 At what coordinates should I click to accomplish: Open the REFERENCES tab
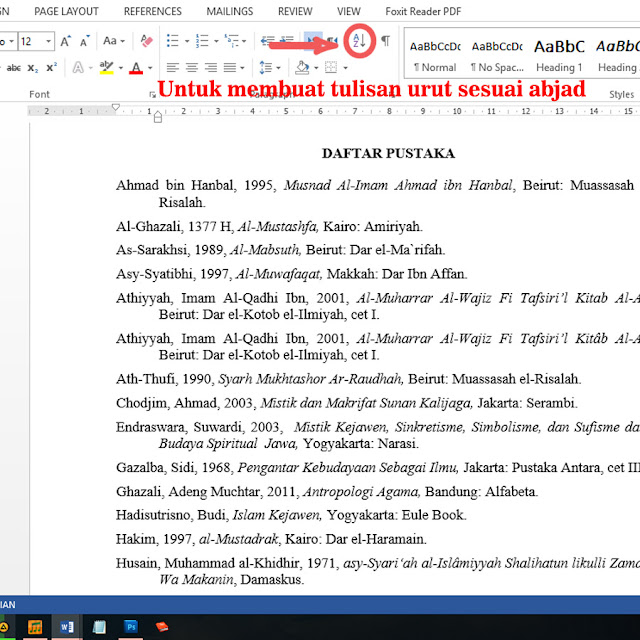tap(153, 11)
